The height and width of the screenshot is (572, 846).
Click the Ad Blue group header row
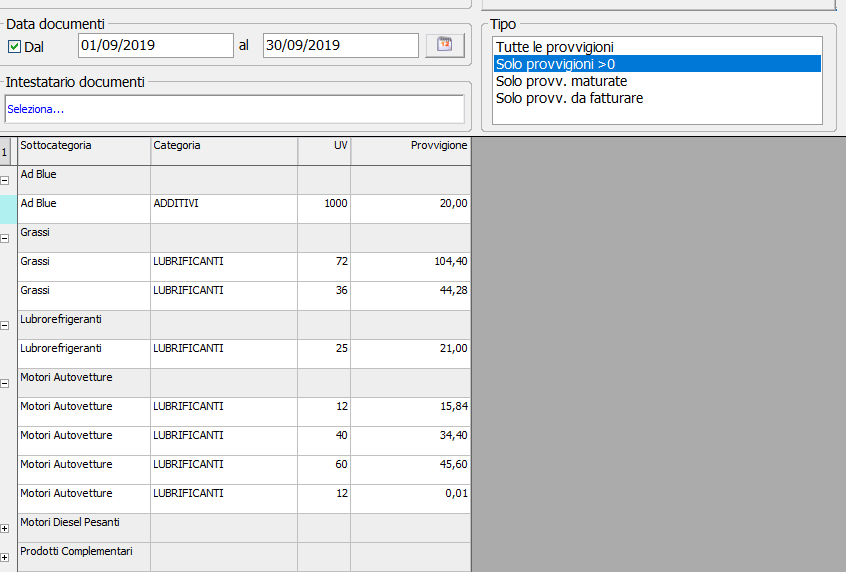click(244, 180)
